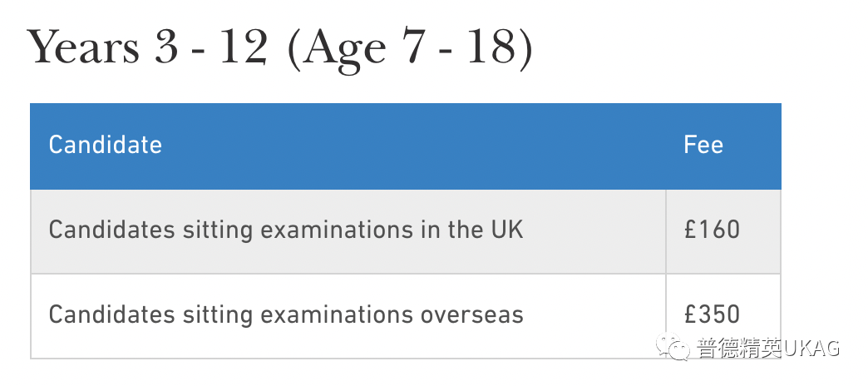The height and width of the screenshot is (386, 868).
Task: Click the word sitting in the UK row
Action: pyautogui.click(x=218, y=230)
